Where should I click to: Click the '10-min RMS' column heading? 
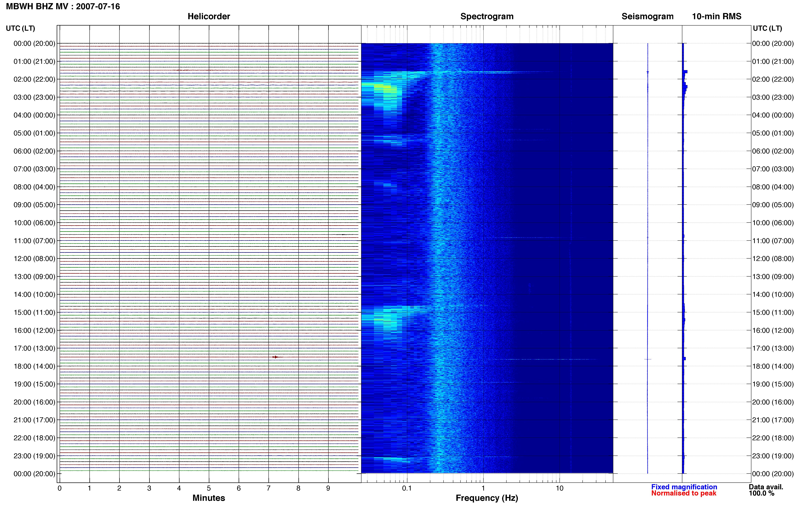716,16
